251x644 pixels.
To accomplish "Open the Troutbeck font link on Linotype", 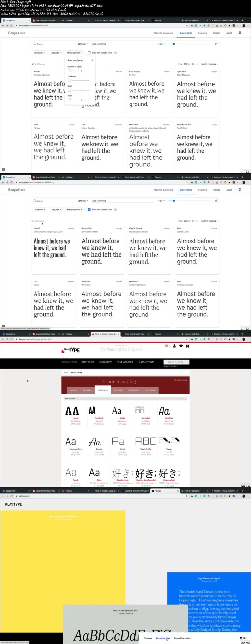I will [x=99, y=418].
